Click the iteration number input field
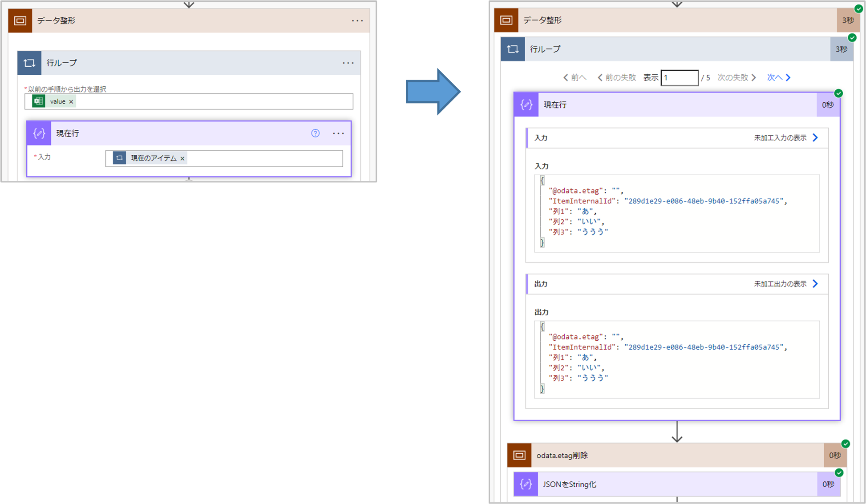Screen dimensions: 866x504 679,78
